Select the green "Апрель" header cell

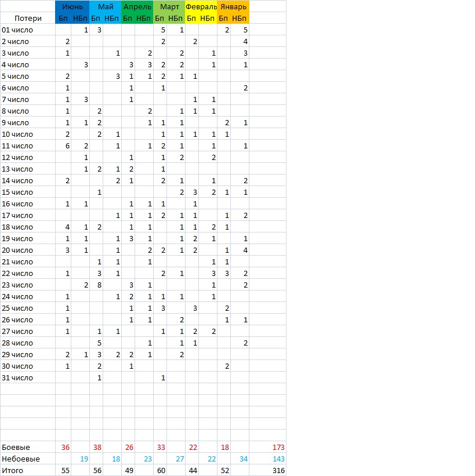(x=137, y=7)
